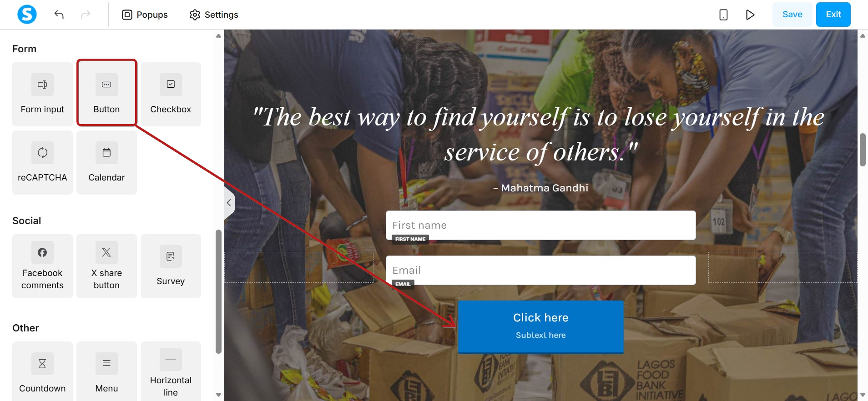Choose the Calendar element

(x=106, y=162)
